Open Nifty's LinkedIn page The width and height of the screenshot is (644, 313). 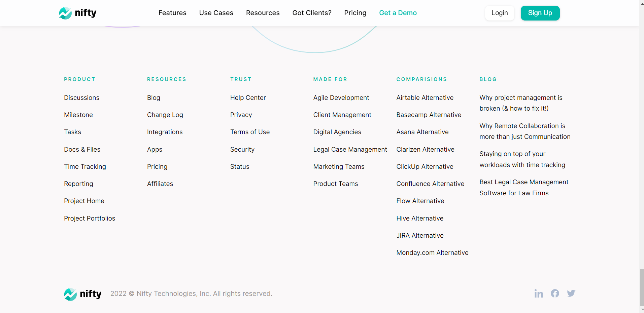538,293
